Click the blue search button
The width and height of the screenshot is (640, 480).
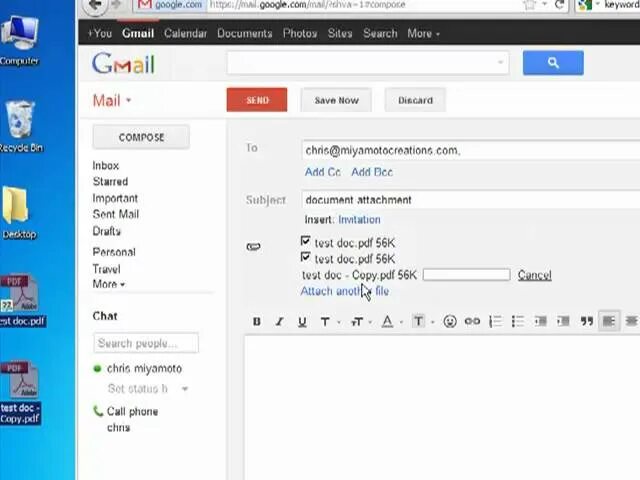tap(553, 63)
